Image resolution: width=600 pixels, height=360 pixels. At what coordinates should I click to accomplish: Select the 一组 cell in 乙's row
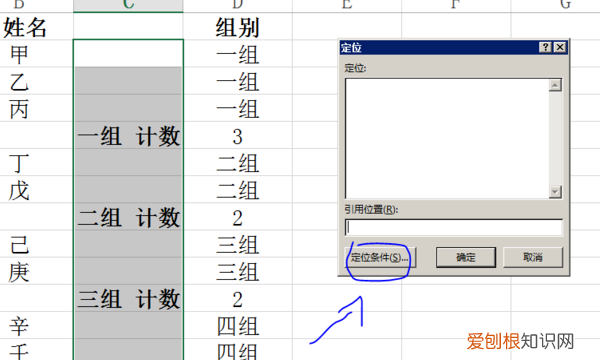pyautogui.click(x=238, y=81)
